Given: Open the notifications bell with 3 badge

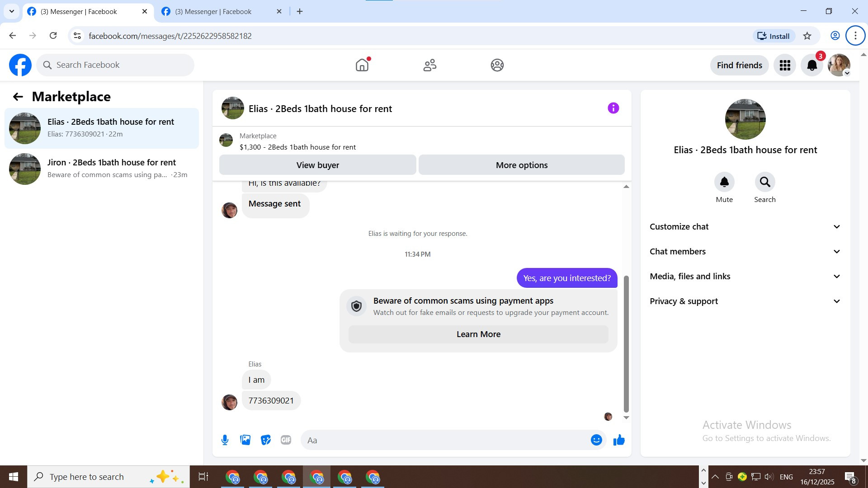Looking at the screenshot, I should (812, 65).
